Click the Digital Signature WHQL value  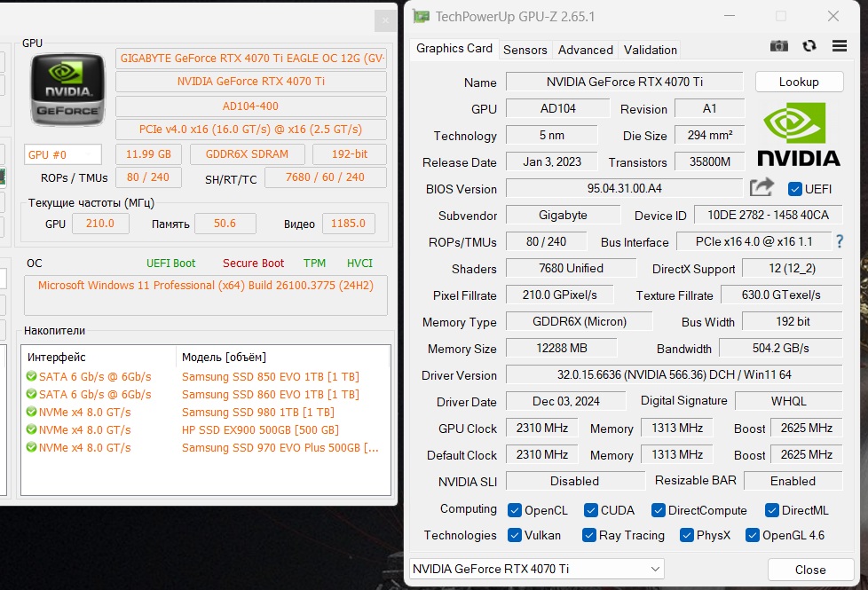click(x=788, y=401)
